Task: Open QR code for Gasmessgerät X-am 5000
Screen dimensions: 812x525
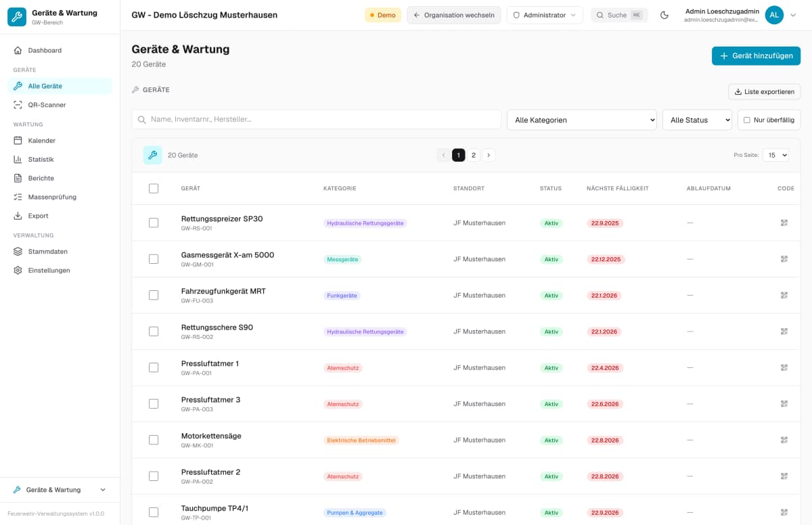Action: click(784, 259)
